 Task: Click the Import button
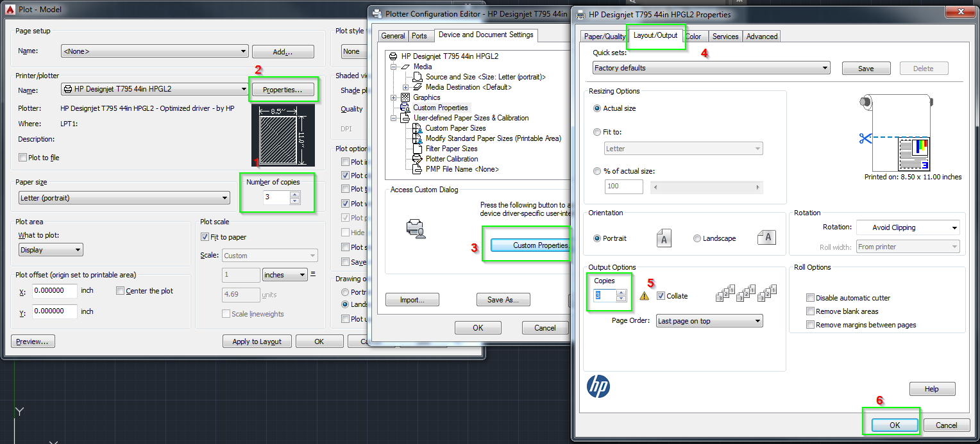point(412,299)
